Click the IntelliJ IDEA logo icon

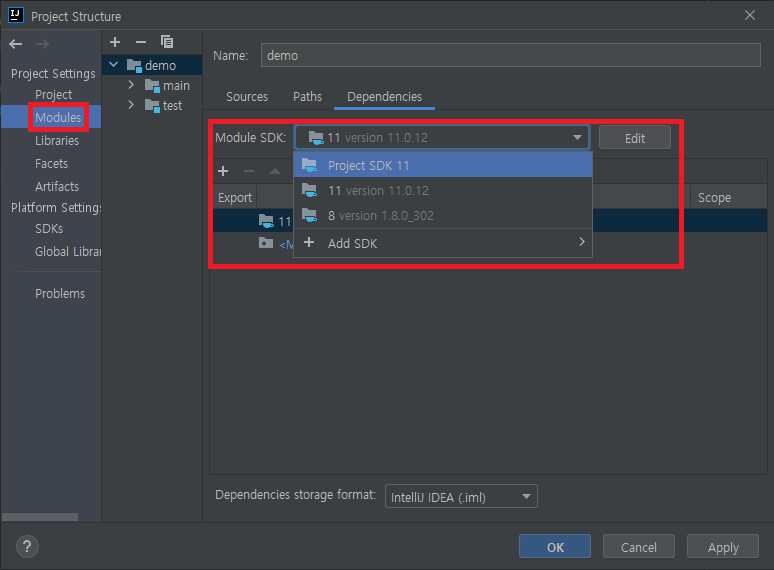pyautogui.click(x=16, y=15)
